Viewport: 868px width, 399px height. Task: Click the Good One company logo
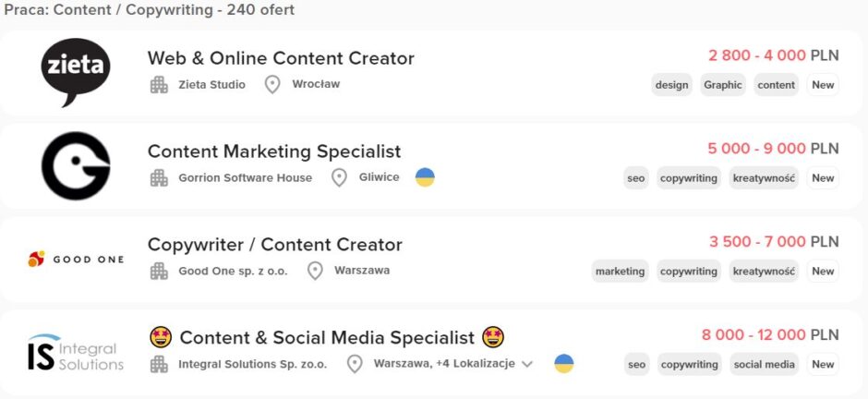76,259
